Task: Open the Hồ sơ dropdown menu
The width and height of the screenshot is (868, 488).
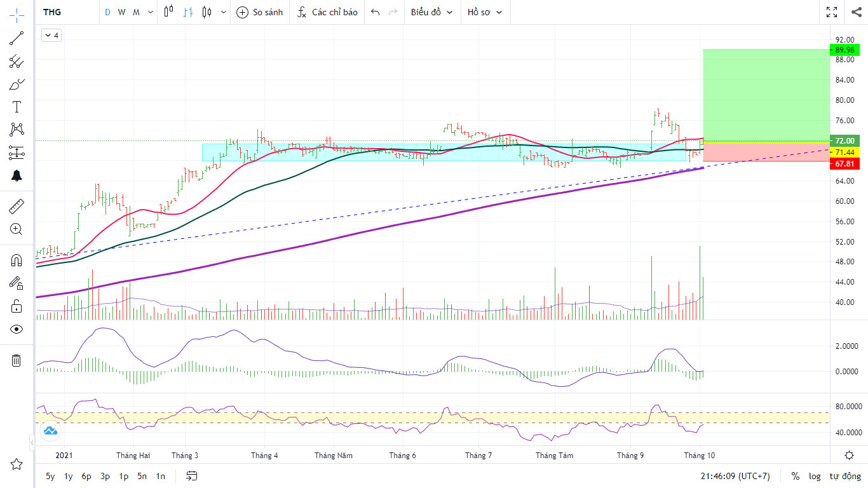Action: point(484,12)
